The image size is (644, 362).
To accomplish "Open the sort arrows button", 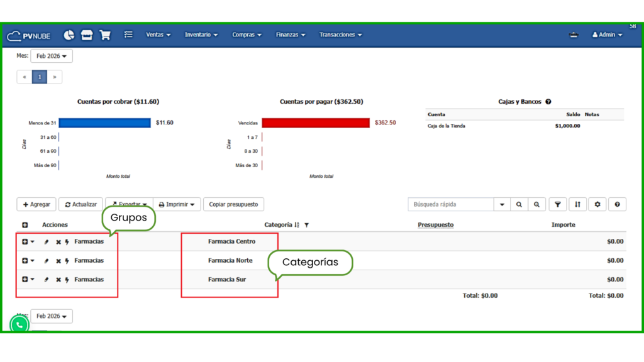I will pos(577,204).
